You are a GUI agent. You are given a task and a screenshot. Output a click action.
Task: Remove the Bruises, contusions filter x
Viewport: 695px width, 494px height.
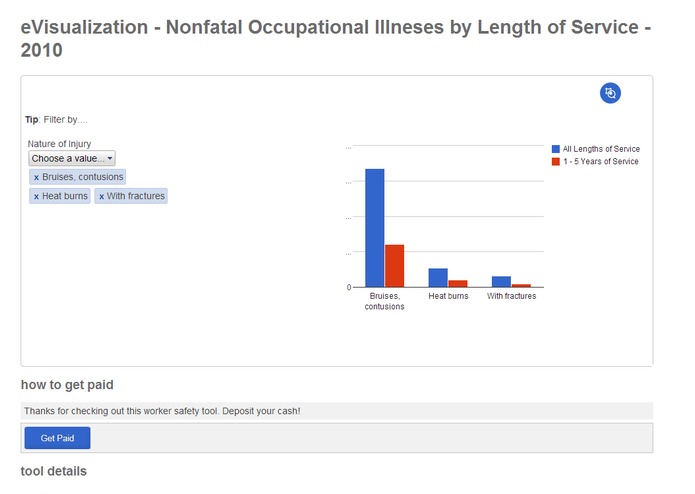(36, 177)
